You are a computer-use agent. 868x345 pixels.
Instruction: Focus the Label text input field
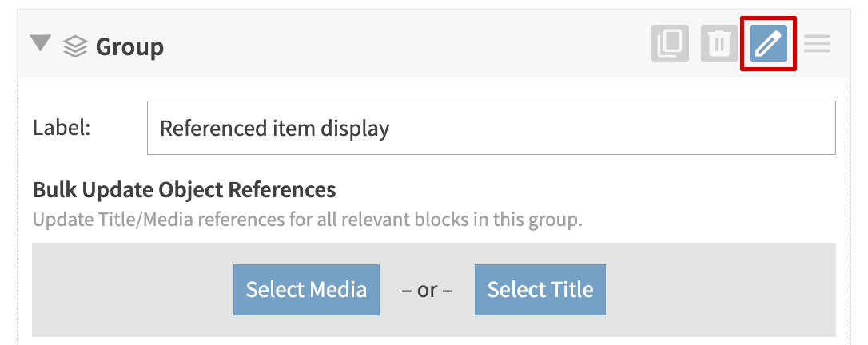coord(491,128)
